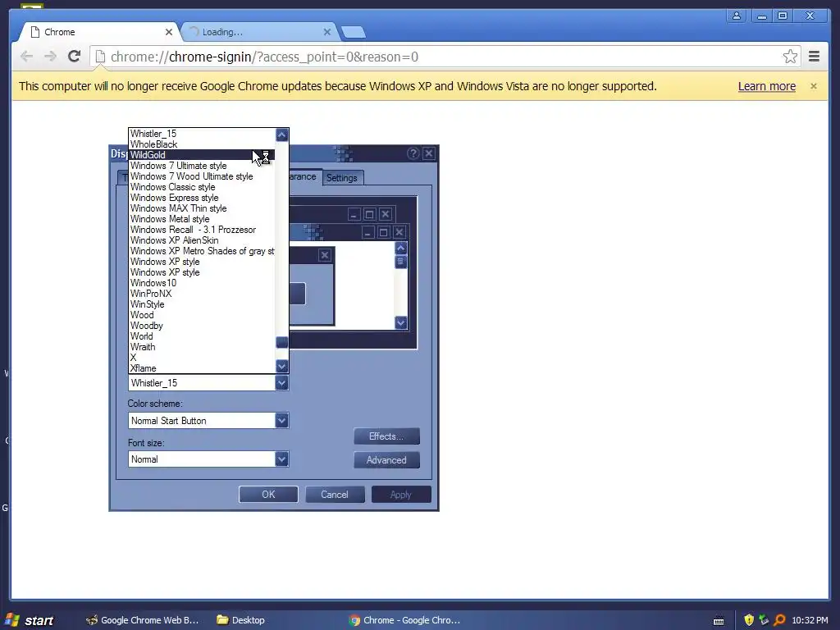Image resolution: width=840 pixels, height=630 pixels.
Task: Click the Advanced button
Action: (386, 460)
